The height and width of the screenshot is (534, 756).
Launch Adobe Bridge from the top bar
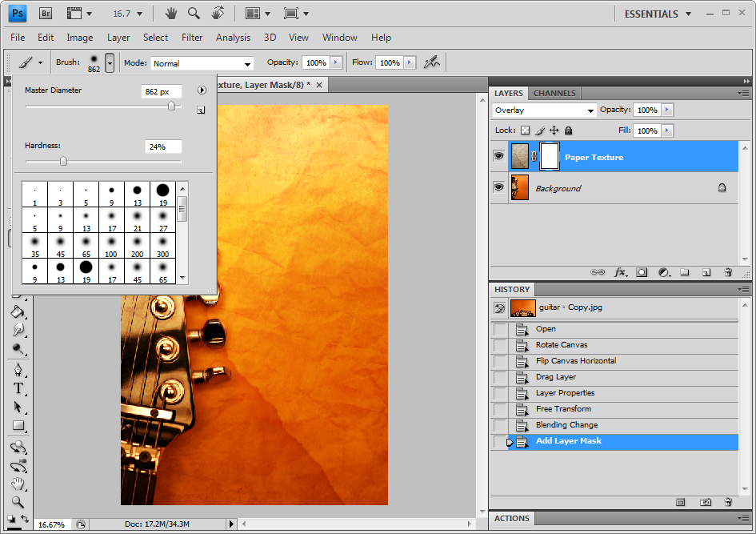(46, 14)
